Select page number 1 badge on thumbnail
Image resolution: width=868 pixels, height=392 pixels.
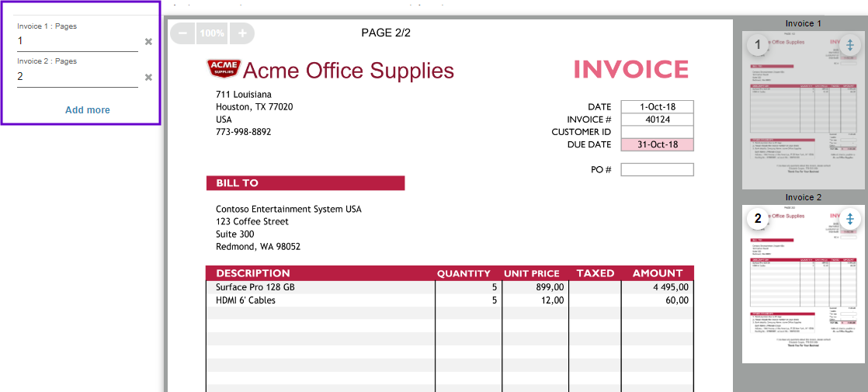pos(758,45)
